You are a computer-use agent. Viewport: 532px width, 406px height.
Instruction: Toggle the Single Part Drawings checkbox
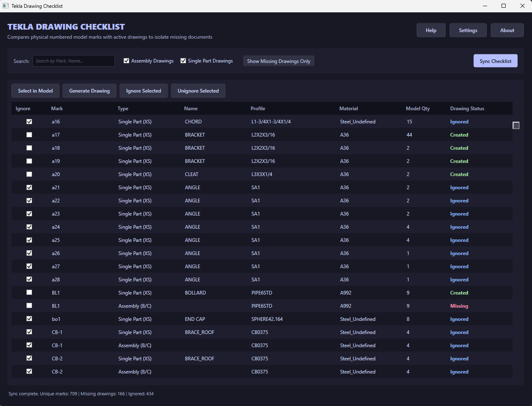[x=183, y=61]
